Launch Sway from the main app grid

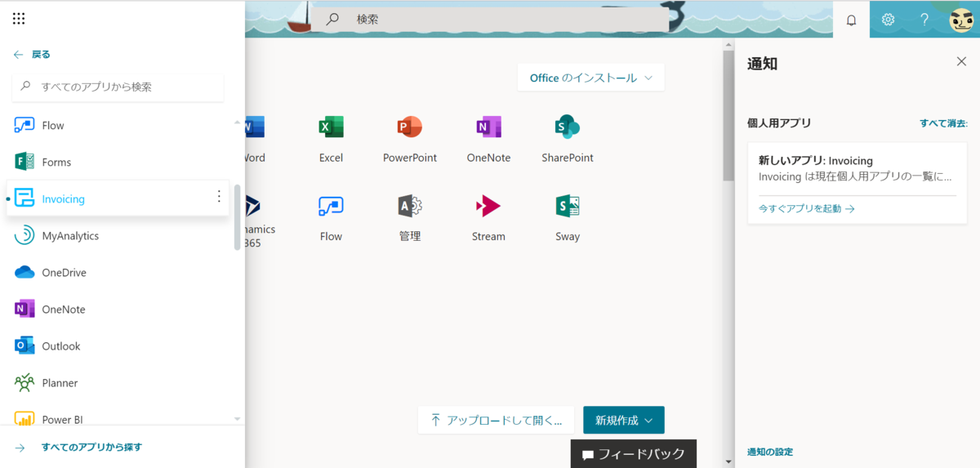pyautogui.click(x=568, y=218)
